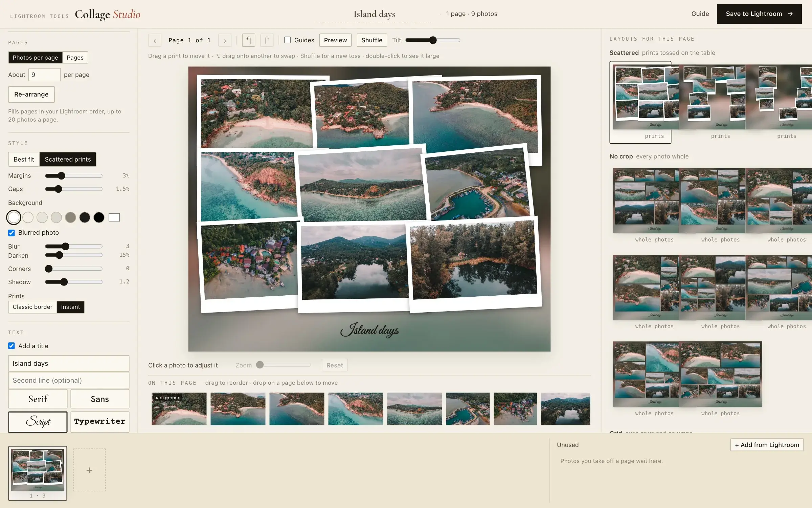Click the Island days collage name header
The image size is (812, 508).
coord(374,14)
